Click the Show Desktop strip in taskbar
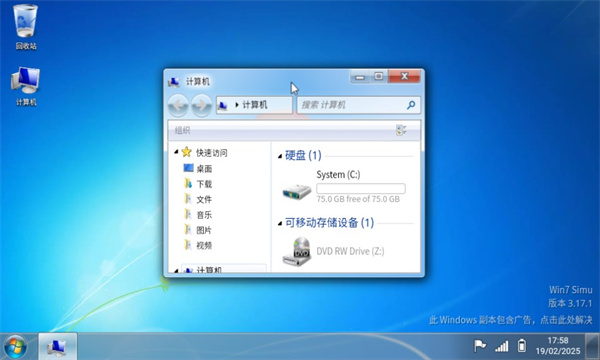 click(592, 347)
